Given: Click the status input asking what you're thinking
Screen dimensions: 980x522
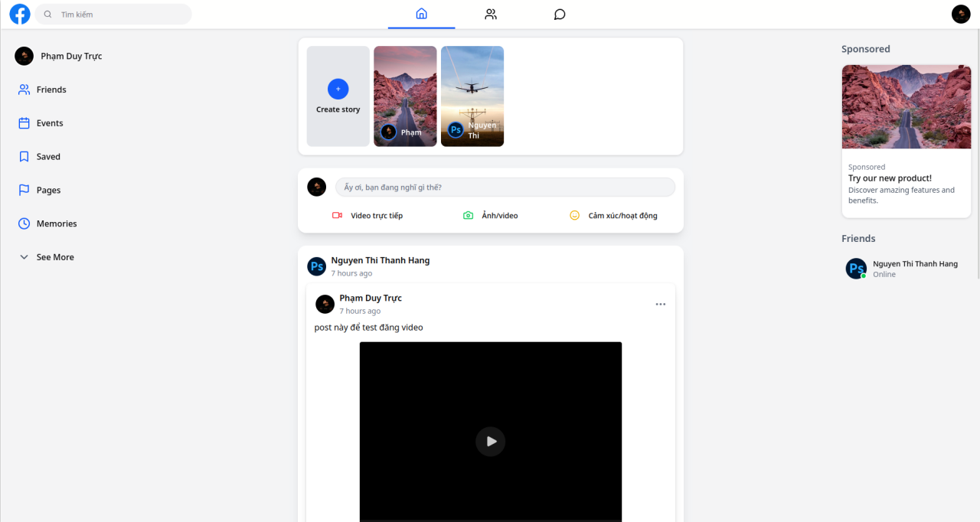Looking at the screenshot, I should 505,187.
